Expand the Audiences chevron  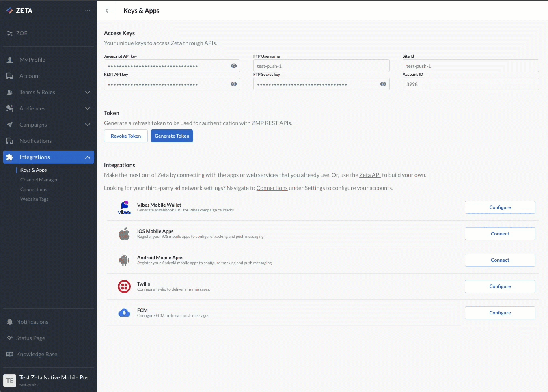88,108
